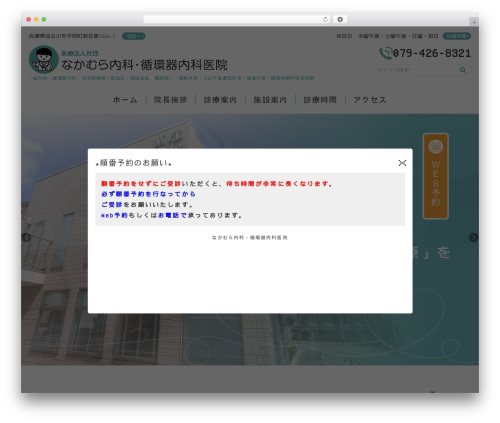Click the search magnifier icon
The height and width of the screenshot is (423, 500).
click(463, 70)
